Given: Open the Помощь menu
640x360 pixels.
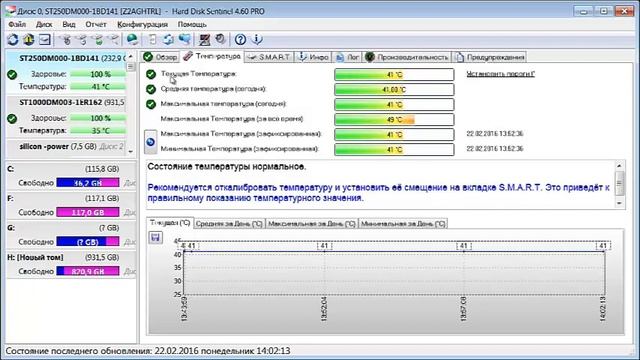Looking at the screenshot, I should click(192, 24).
